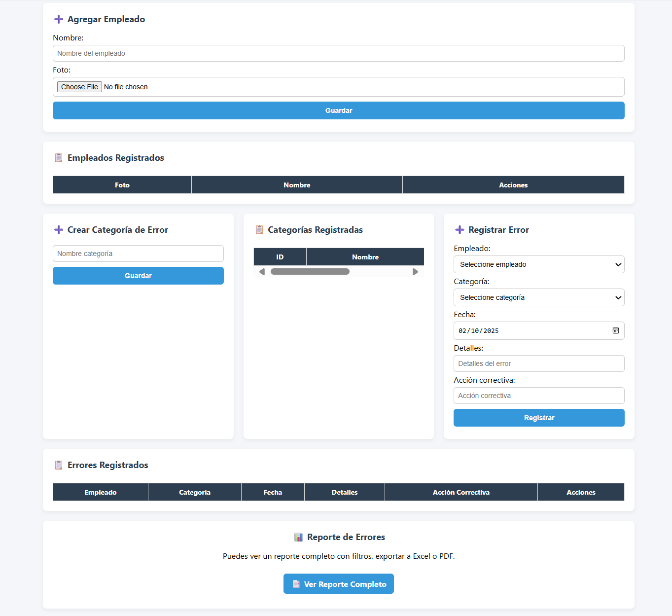Open the Seleccione categoría dropdown
Screen dimensions: 672x616
click(x=538, y=297)
